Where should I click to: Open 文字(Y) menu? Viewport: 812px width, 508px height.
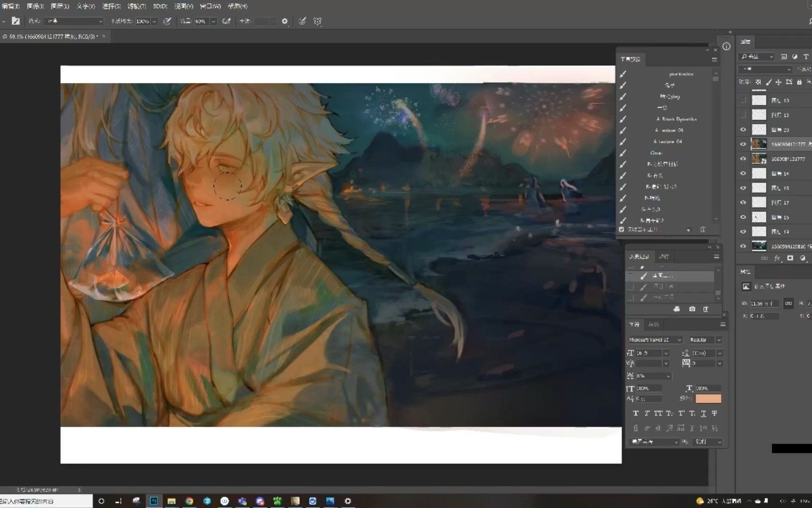(x=86, y=6)
